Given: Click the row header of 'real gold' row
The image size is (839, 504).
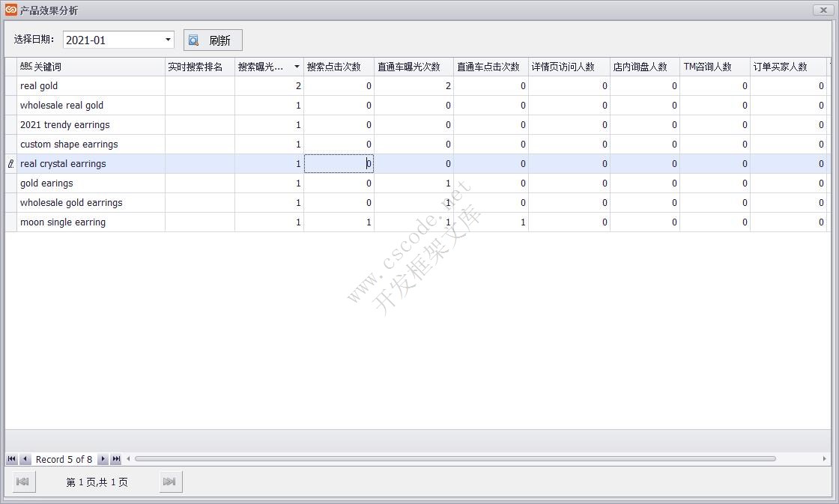Looking at the screenshot, I should click(10, 85).
